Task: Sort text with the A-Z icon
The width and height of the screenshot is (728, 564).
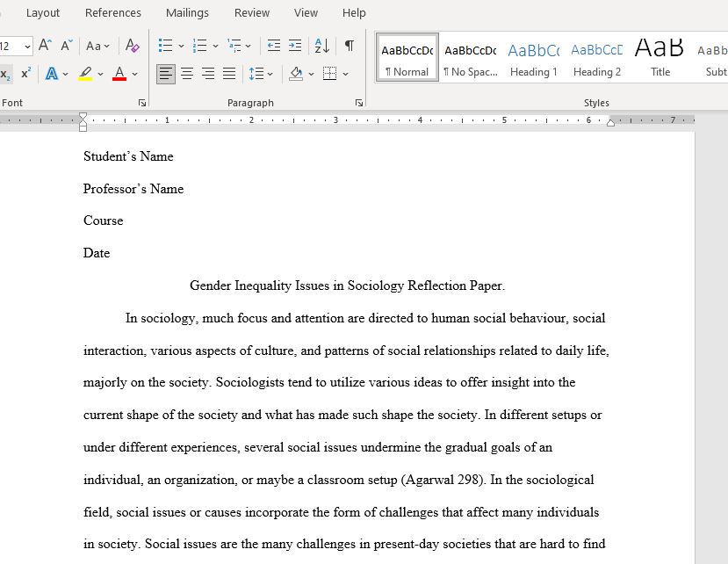Action: pos(321,46)
